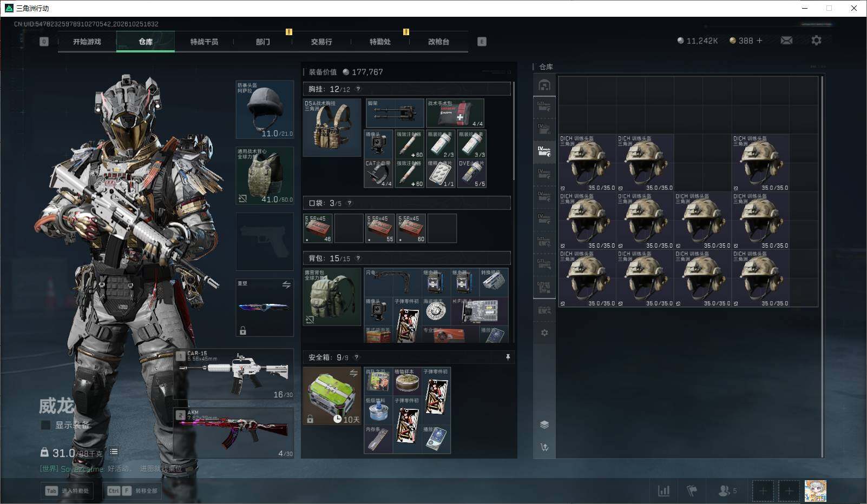Open the warehouse sidebar gear icon
Screen dimensions: 867x504
(x=544, y=333)
